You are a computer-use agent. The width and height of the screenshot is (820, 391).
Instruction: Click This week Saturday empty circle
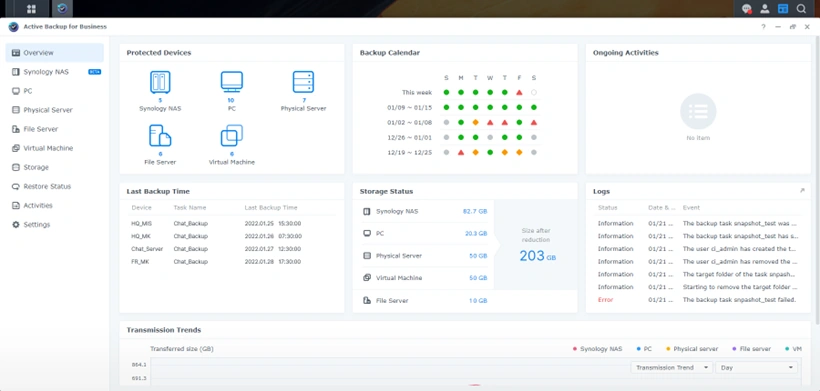(533, 92)
